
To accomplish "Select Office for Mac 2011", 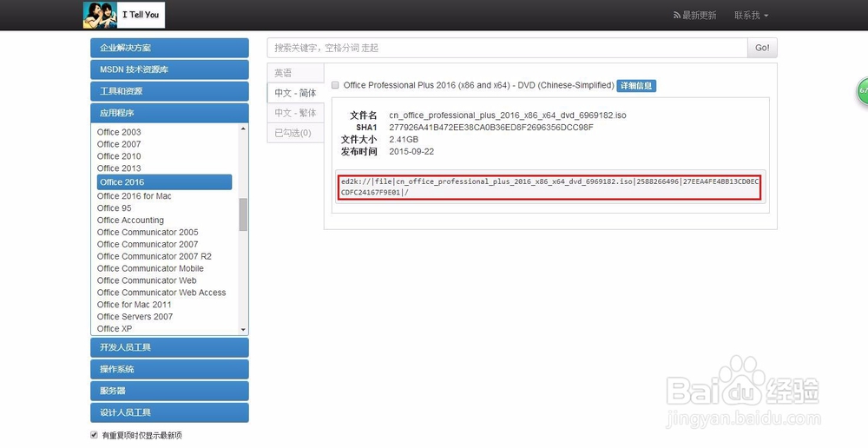I will (x=134, y=305).
